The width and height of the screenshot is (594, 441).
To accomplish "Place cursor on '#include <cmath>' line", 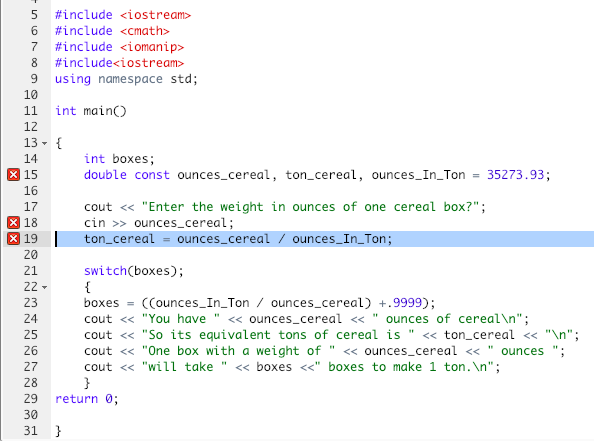I will [112, 31].
